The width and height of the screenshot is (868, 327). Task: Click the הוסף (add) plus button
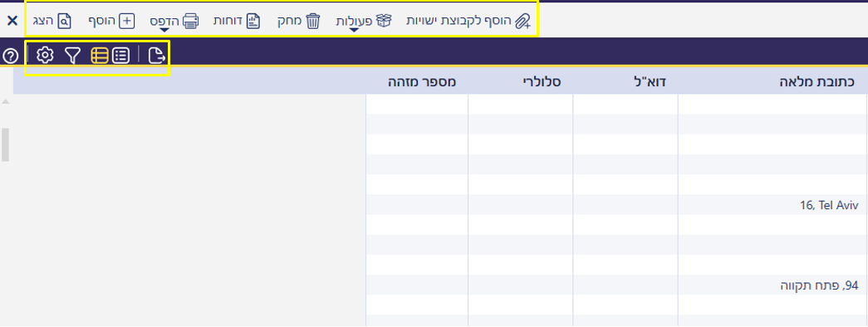point(110,21)
